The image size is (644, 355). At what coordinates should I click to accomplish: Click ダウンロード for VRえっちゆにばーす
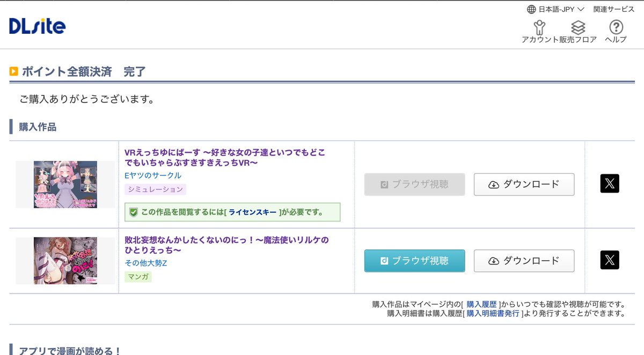coord(524,184)
